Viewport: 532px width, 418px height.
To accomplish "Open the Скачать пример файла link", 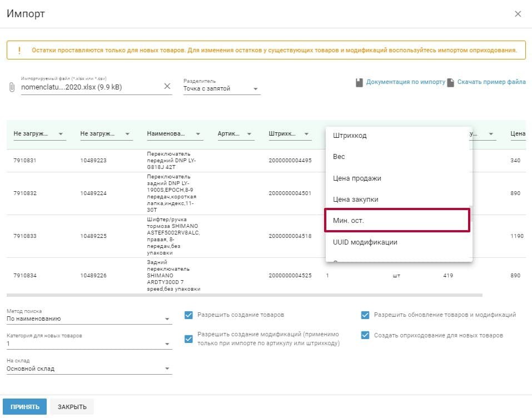I will click(491, 82).
